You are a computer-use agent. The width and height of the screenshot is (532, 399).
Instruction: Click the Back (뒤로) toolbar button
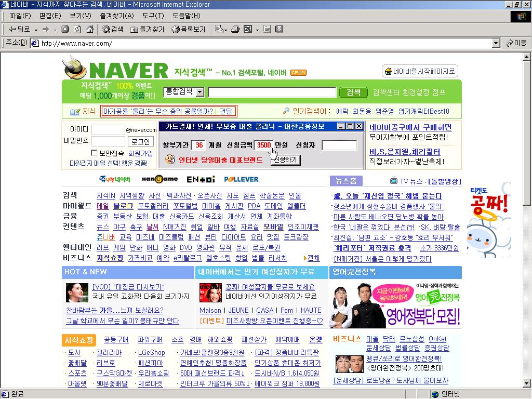19,30
